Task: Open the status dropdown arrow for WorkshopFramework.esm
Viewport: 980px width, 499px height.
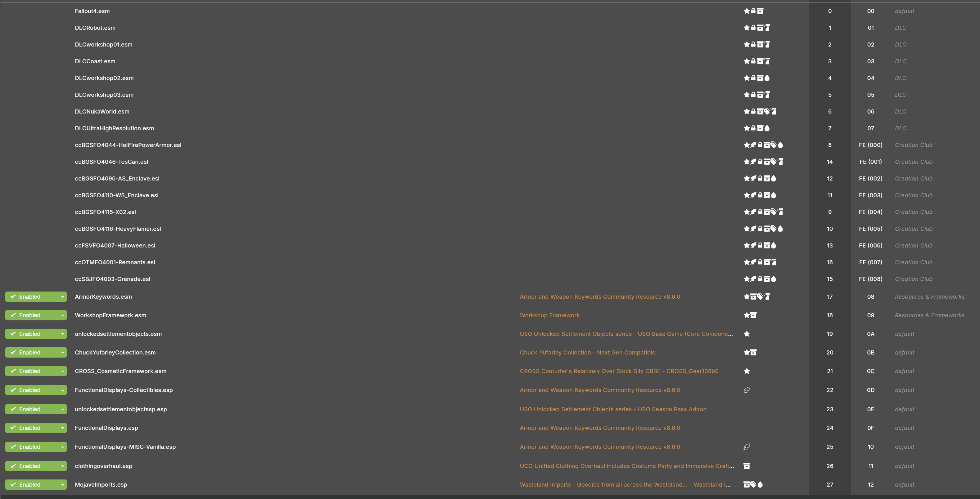Action: [x=63, y=315]
